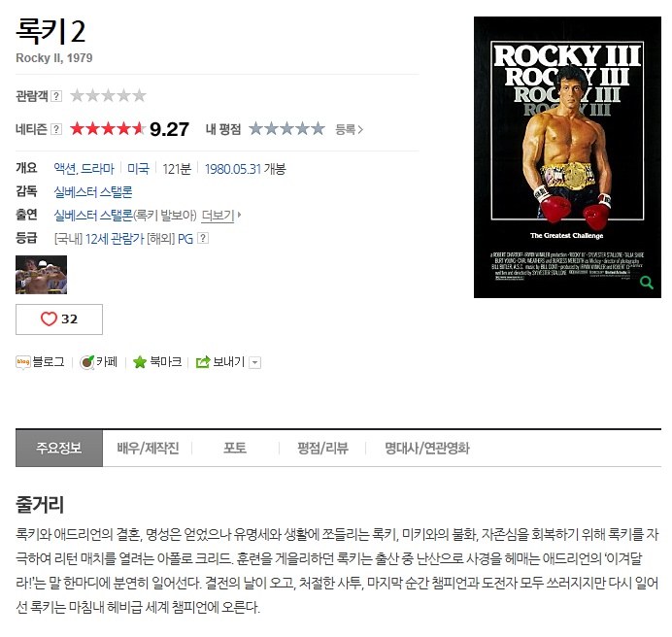Click the 액션 genre link
Screen dimensions: 672x637
coord(65,169)
